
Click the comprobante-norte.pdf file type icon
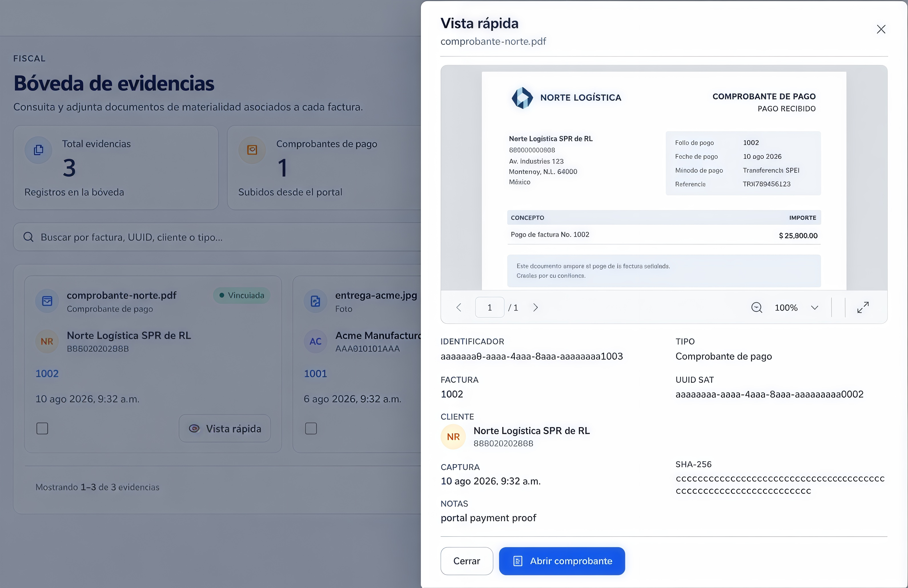point(47,301)
